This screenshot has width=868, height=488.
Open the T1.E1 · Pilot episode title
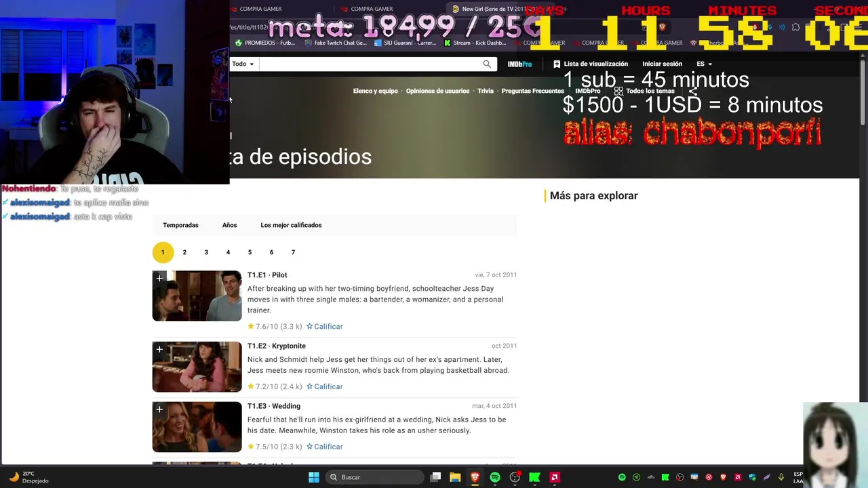point(267,274)
